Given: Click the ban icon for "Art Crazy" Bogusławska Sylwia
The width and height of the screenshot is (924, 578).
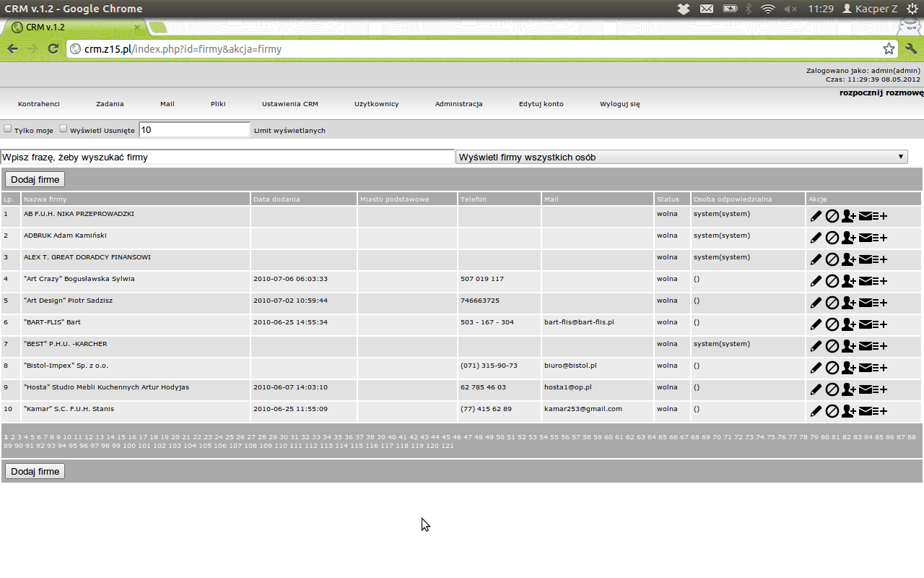Looking at the screenshot, I should 832,281.
